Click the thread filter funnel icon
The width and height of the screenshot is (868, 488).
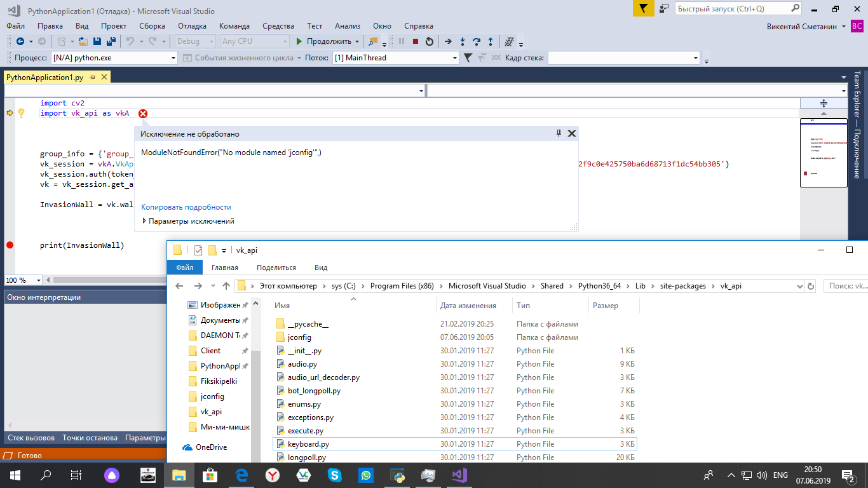point(468,58)
